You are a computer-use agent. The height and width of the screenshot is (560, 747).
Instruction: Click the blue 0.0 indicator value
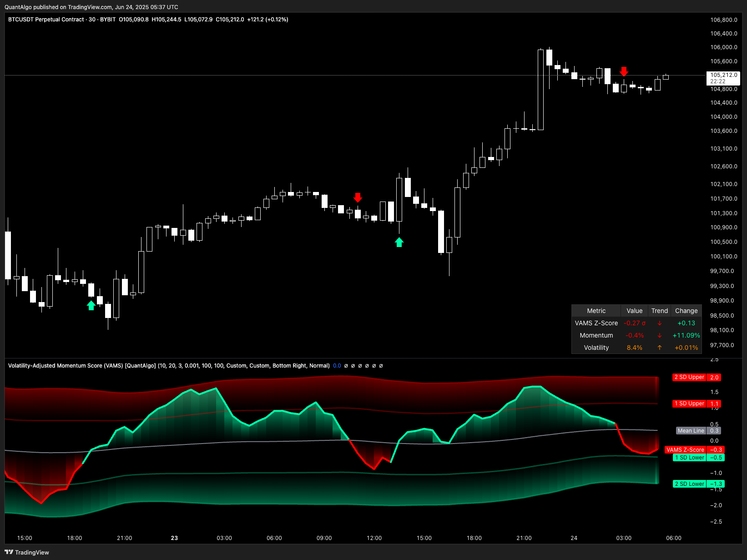pos(337,366)
